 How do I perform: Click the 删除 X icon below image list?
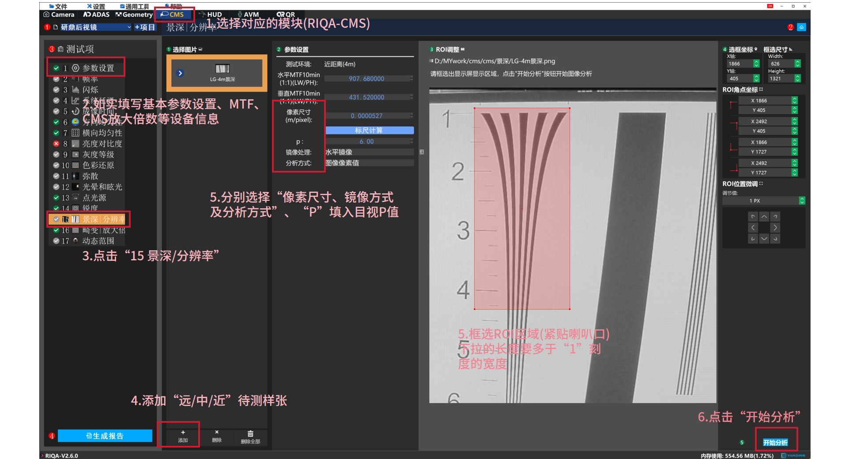(216, 433)
